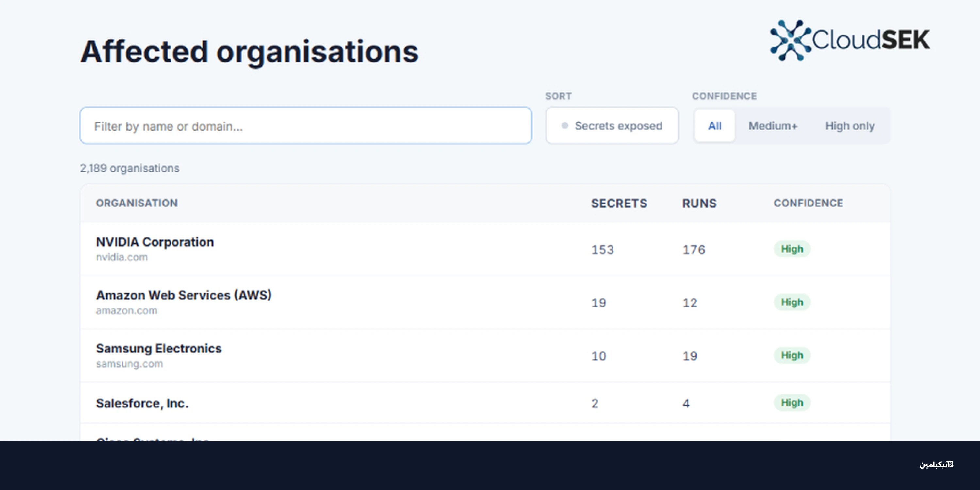
Task: Open the Amazon Web Services (AWS) row
Action: (x=485, y=302)
